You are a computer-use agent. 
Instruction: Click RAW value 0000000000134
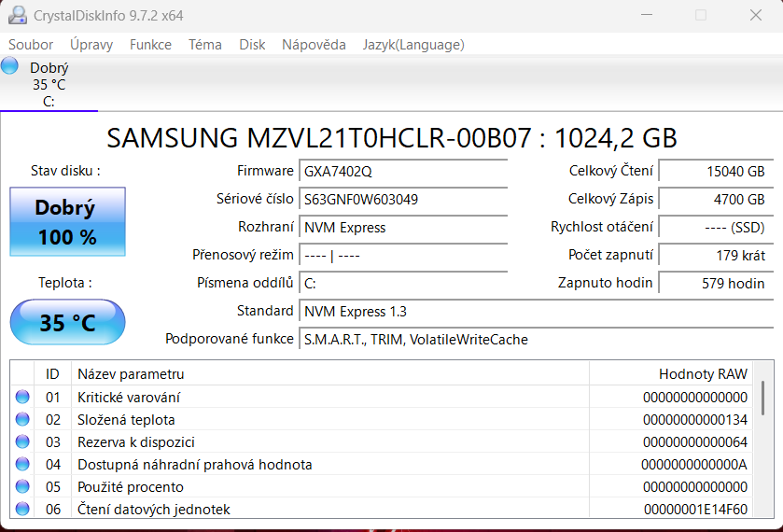coord(695,420)
